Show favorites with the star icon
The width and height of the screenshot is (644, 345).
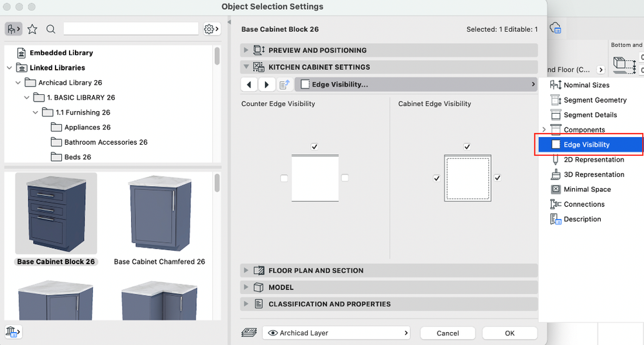(x=32, y=29)
